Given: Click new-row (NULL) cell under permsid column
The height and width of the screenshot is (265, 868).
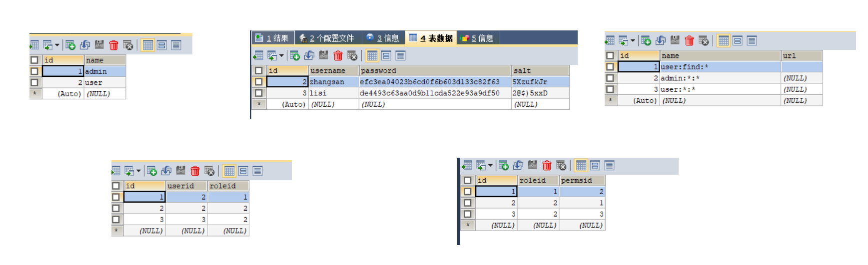Looking at the screenshot, I should (582, 225).
